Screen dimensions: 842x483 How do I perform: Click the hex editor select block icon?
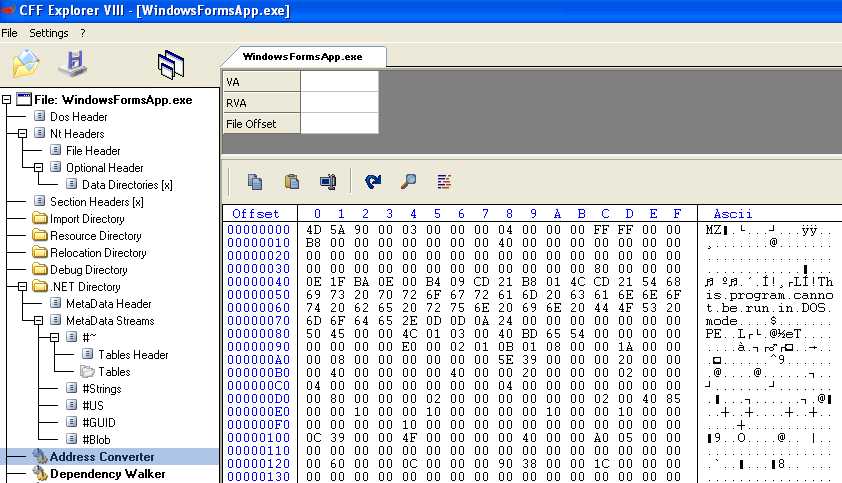(x=328, y=182)
